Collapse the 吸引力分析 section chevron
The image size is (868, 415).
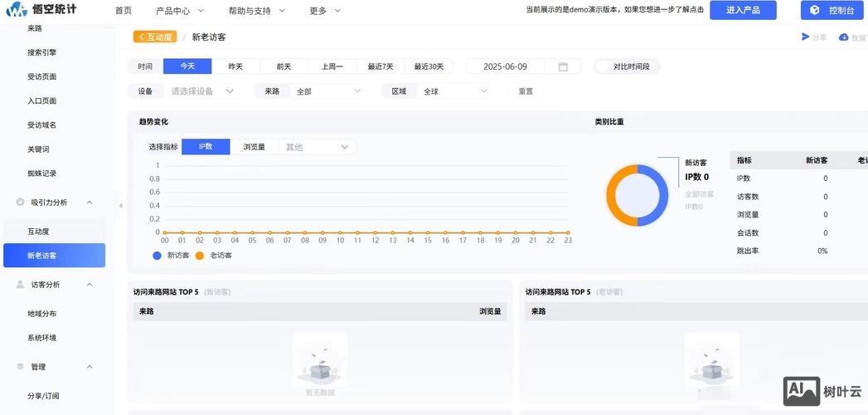pyautogui.click(x=90, y=203)
